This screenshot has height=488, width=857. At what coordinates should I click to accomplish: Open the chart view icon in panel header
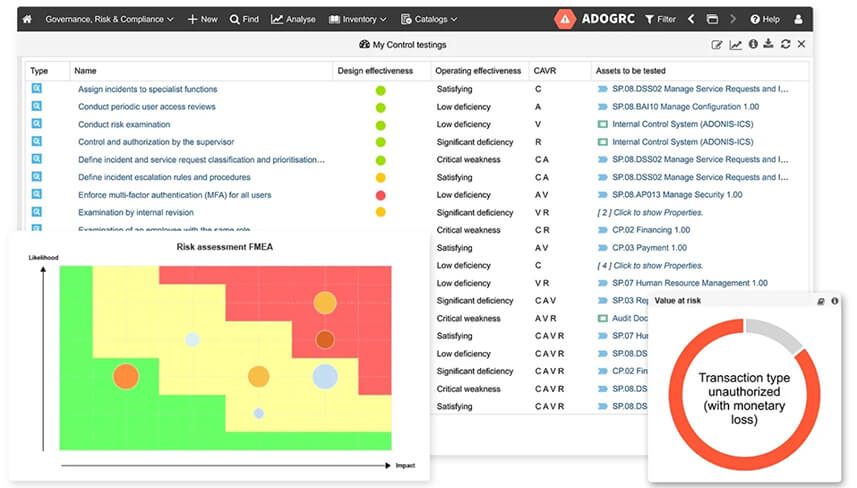pos(735,45)
